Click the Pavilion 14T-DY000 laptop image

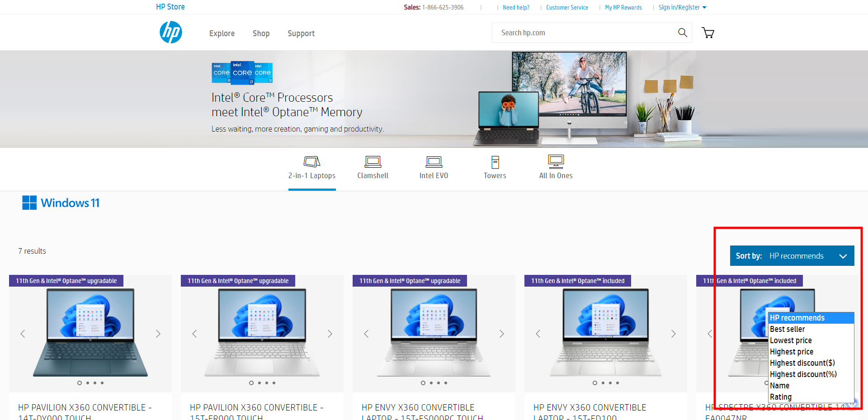coord(90,332)
